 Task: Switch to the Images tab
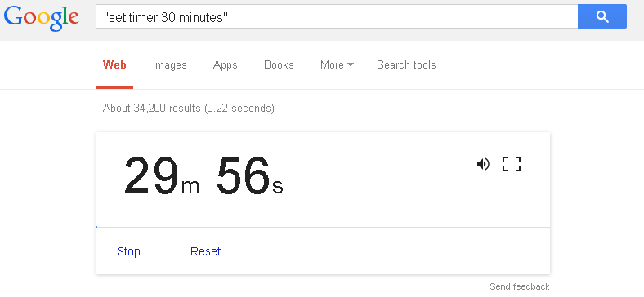click(170, 64)
